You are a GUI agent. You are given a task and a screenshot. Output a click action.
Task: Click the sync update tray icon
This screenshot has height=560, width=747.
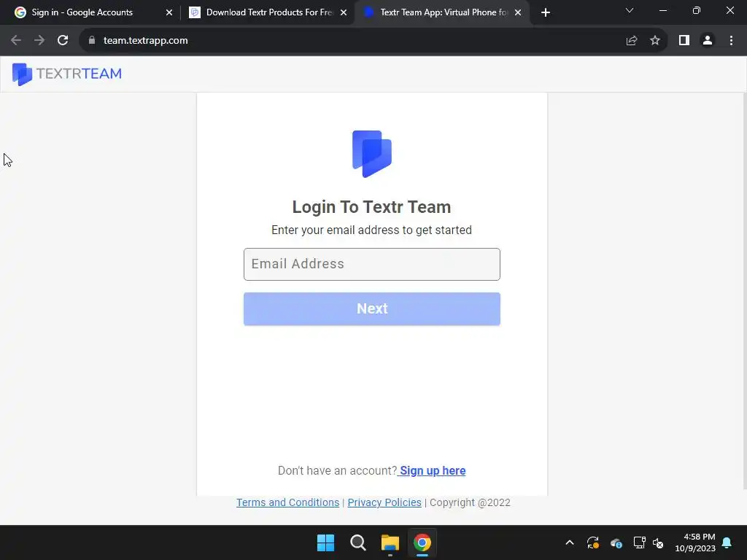pyautogui.click(x=592, y=542)
